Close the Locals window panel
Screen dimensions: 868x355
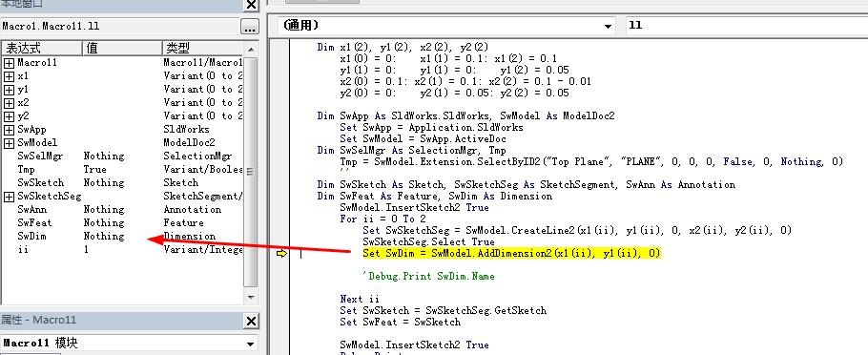(251, 5)
